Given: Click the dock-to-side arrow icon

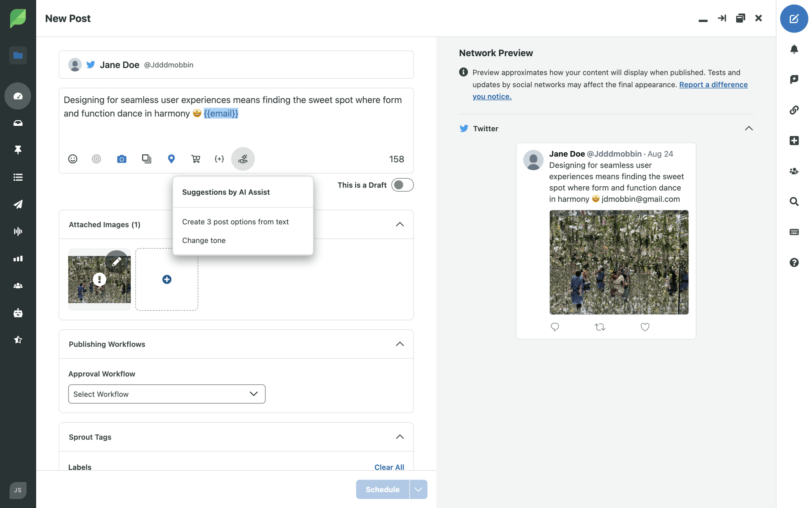Looking at the screenshot, I should [721, 18].
